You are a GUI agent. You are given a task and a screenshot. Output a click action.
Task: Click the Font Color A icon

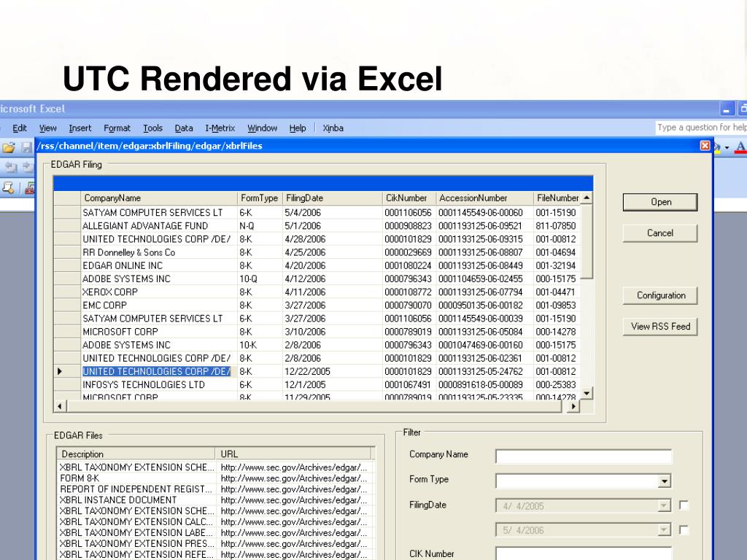[x=740, y=147]
